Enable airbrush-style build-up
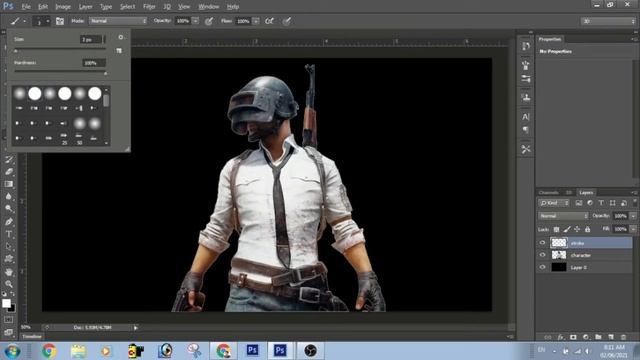This screenshot has height=360, width=640. point(269,21)
